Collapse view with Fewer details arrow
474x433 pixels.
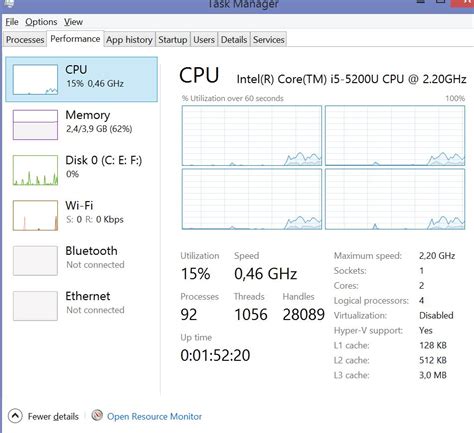click(x=15, y=416)
